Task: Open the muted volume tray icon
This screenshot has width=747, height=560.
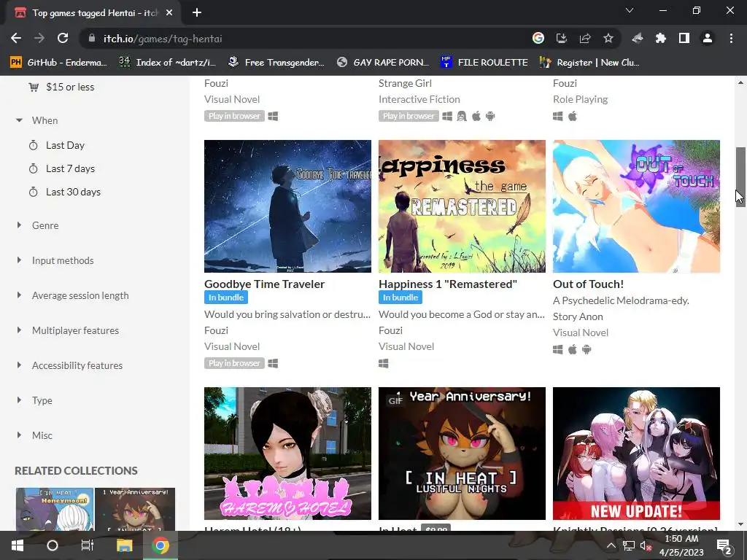Action: click(646, 545)
